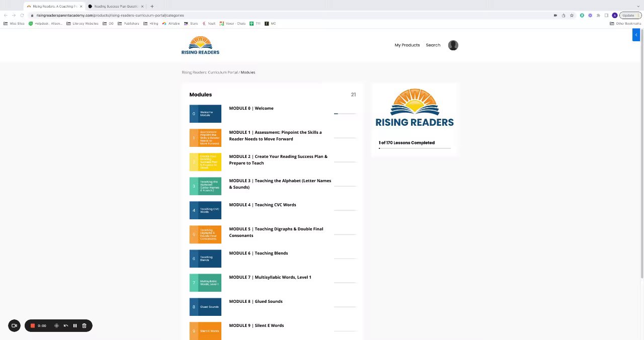Click the 1 of 170 Lessons Completed progress bar
644x340 pixels.
pyautogui.click(x=415, y=148)
